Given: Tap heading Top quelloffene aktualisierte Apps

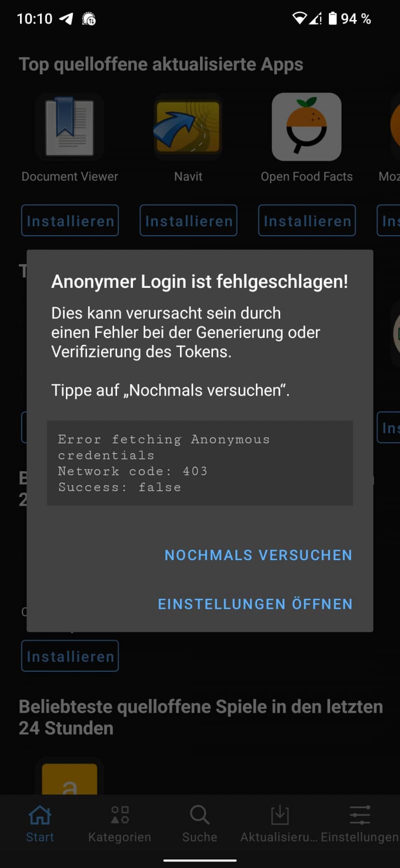Looking at the screenshot, I should click(x=161, y=65).
